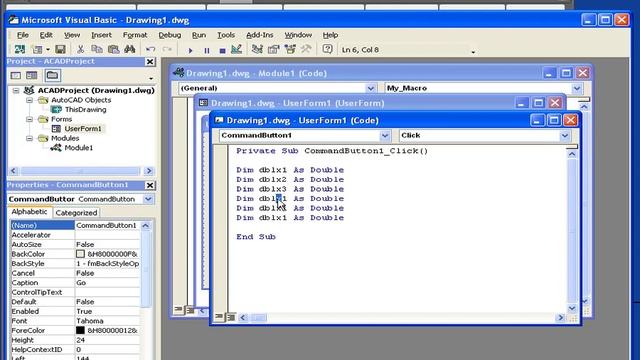The image size is (640, 360).
Task: Collapse the AutoCAD Objects folder
Action: point(29,100)
